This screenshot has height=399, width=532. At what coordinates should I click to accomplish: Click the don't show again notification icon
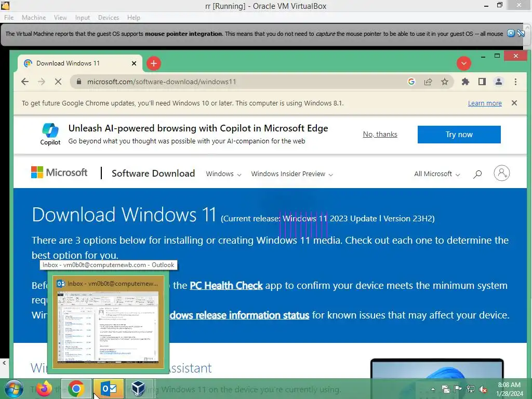521,33
